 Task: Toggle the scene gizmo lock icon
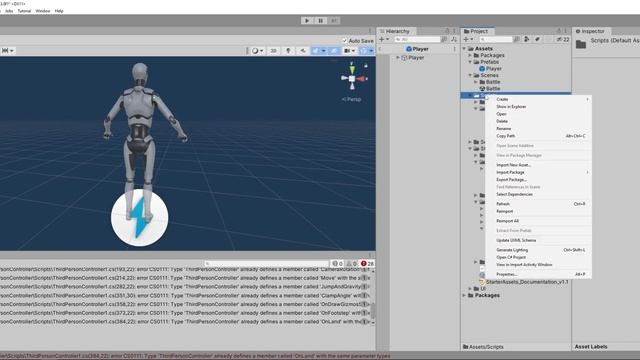pyautogui.click(x=366, y=65)
